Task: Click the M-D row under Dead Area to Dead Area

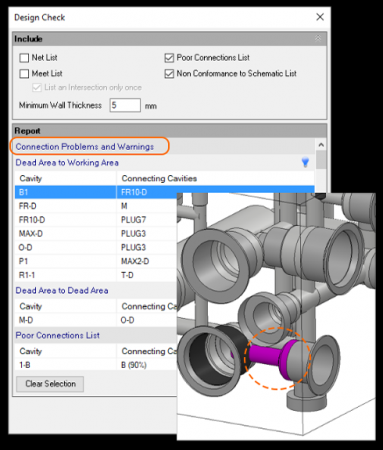Action: (96, 320)
